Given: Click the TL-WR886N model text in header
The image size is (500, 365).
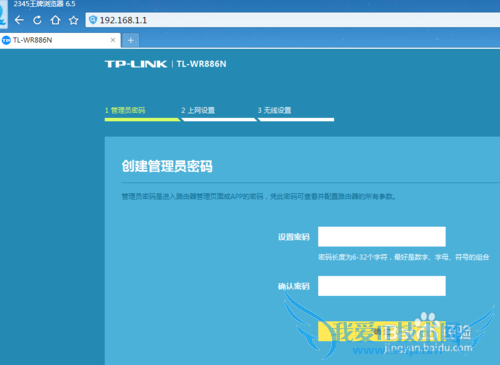Looking at the screenshot, I should point(201,64).
